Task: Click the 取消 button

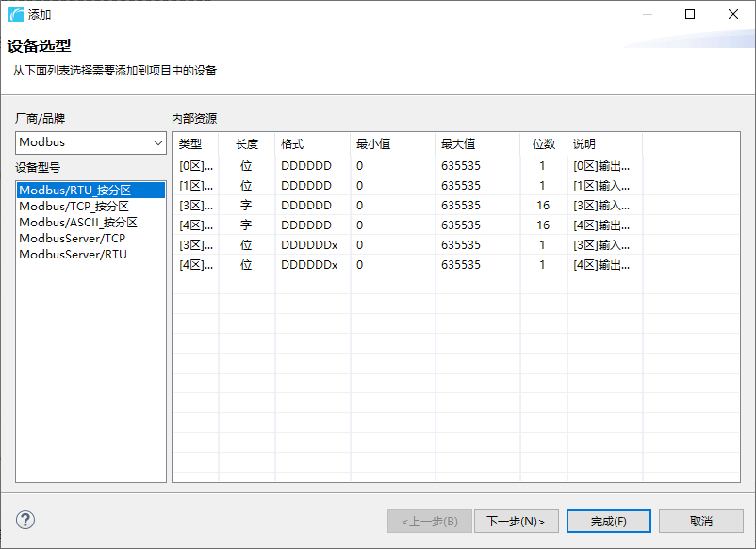Action: click(701, 521)
